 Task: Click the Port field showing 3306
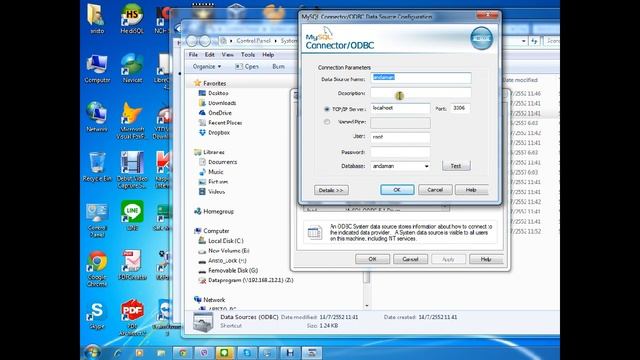(460, 108)
